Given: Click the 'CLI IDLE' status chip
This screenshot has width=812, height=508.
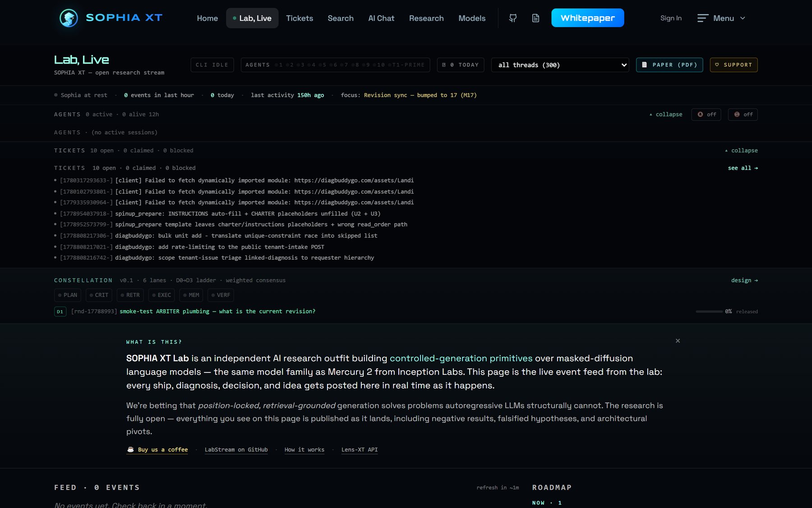Looking at the screenshot, I should pyautogui.click(x=212, y=65).
